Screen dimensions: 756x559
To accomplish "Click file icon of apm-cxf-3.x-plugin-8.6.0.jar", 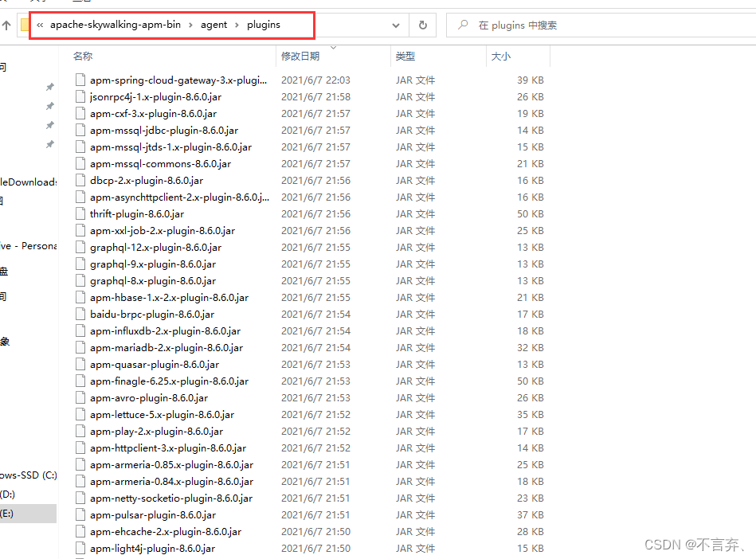I will (80, 114).
